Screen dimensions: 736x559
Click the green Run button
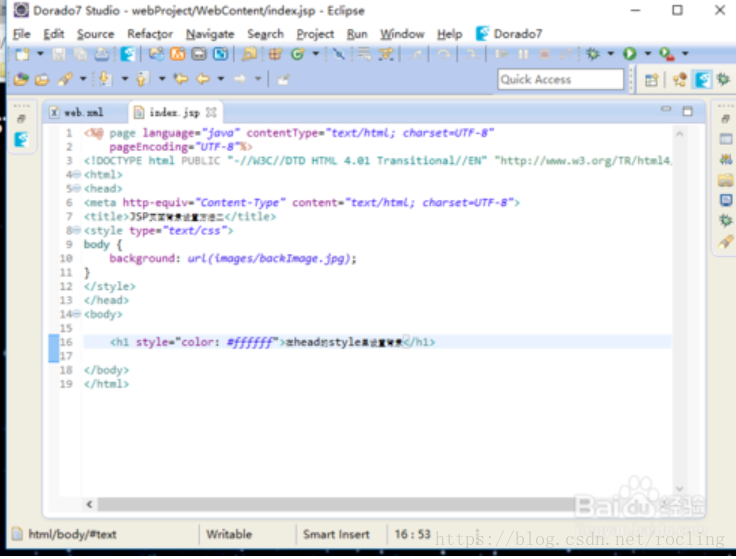629,54
